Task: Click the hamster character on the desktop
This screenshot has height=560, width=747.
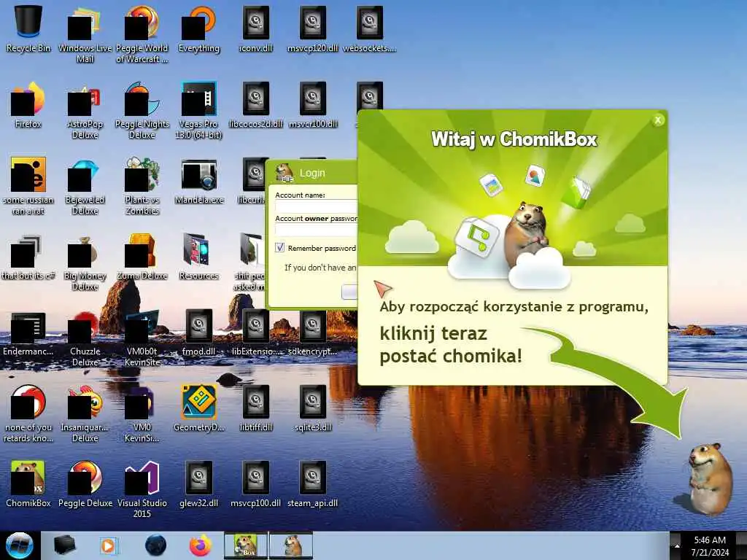Action: 710,478
